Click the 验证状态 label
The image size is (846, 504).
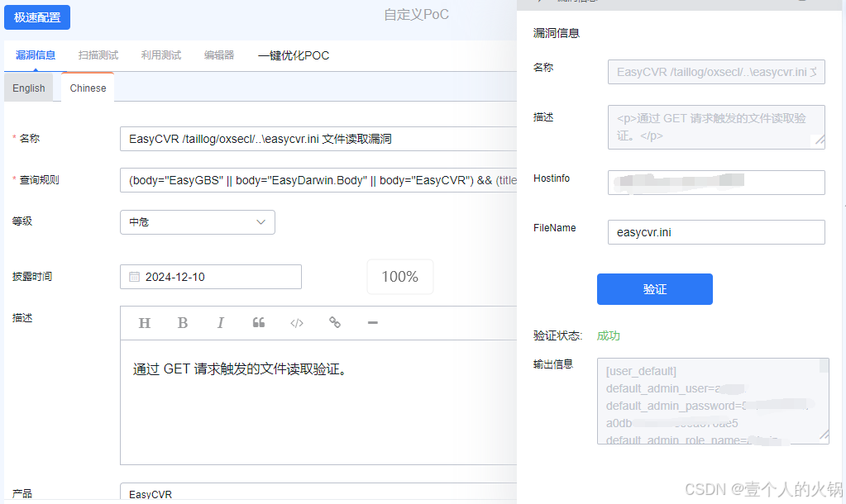558,335
